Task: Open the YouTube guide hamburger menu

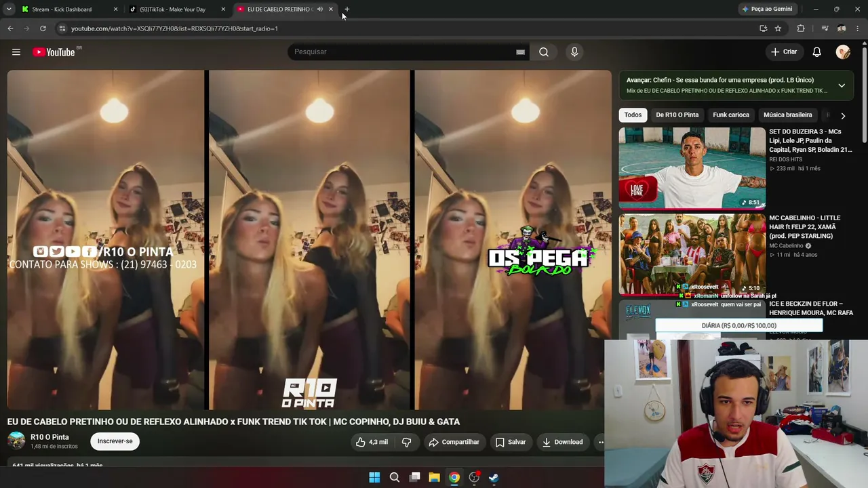Action: click(16, 52)
